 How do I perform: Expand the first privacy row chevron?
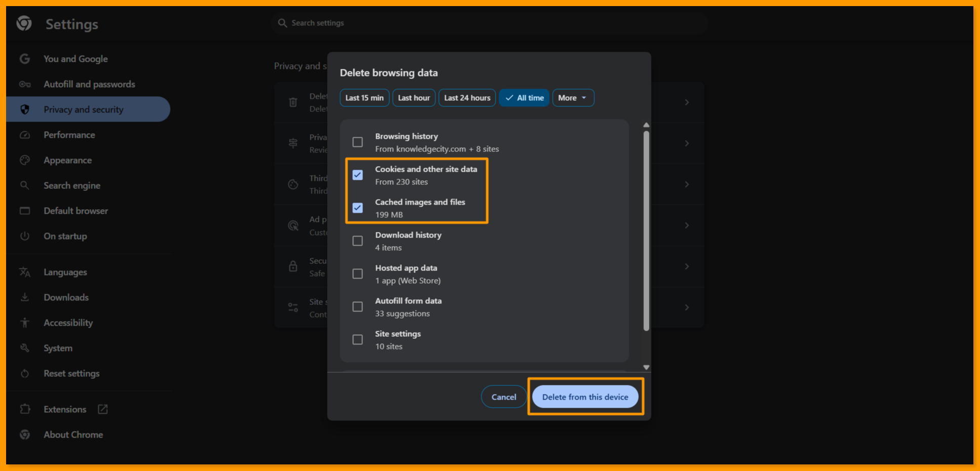point(686,102)
